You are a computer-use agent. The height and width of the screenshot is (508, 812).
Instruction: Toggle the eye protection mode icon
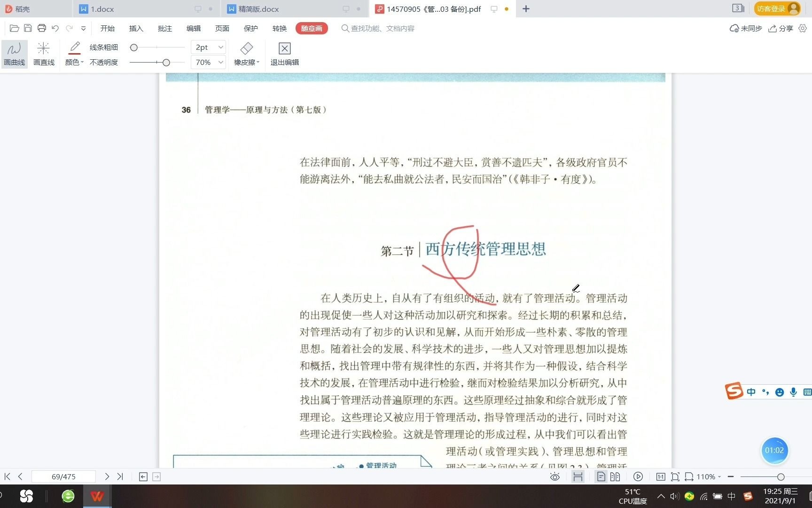pos(555,476)
